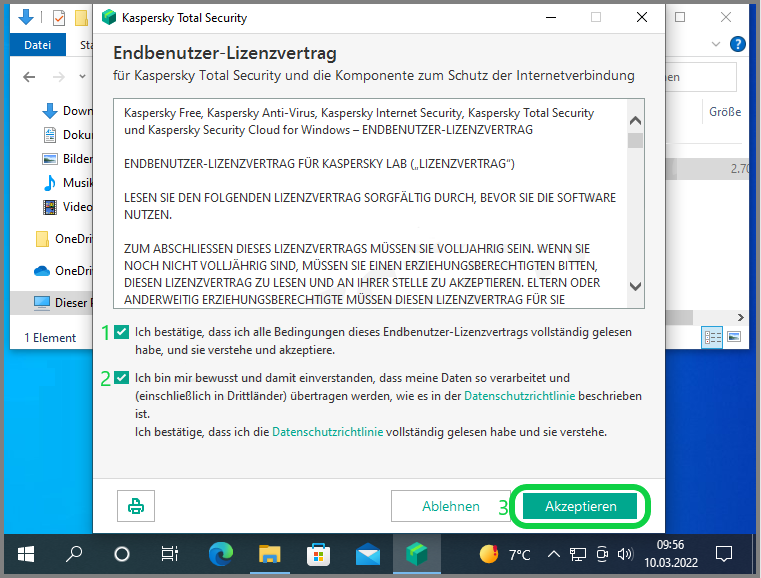Open the Datei tab in Explorer
This screenshot has width=761, height=578.
(37, 45)
